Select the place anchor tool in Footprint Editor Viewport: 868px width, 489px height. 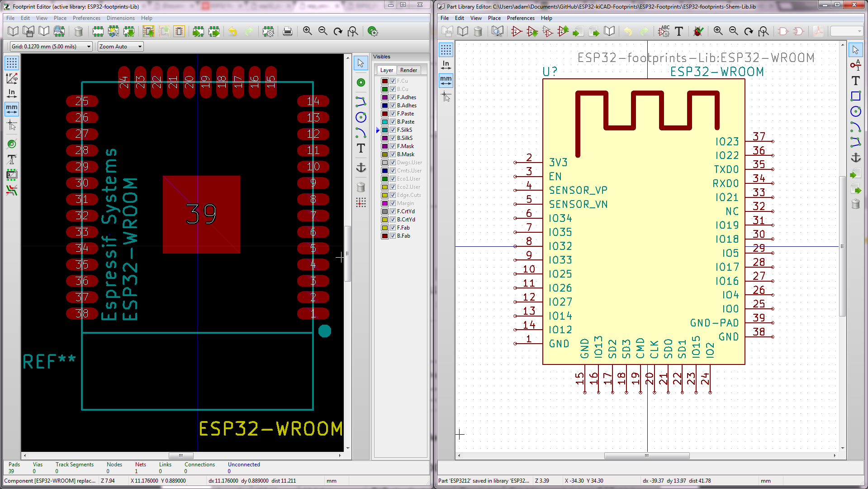click(361, 168)
